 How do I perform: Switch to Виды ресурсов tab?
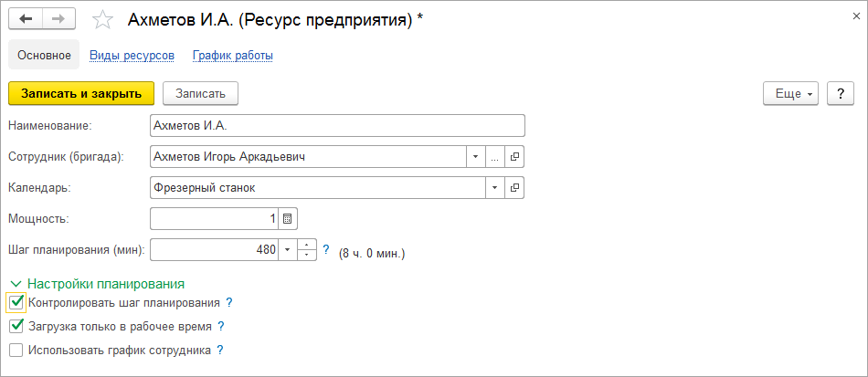pyautogui.click(x=132, y=56)
